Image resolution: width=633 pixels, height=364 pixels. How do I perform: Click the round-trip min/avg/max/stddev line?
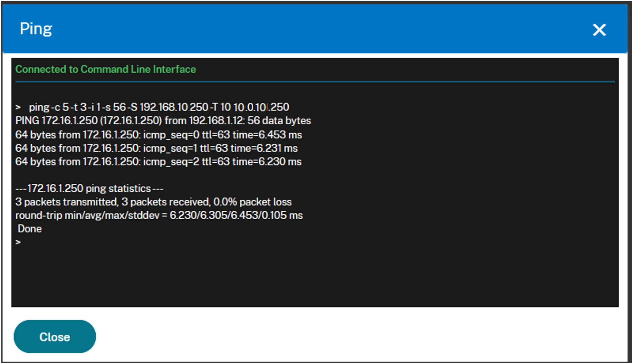159,215
